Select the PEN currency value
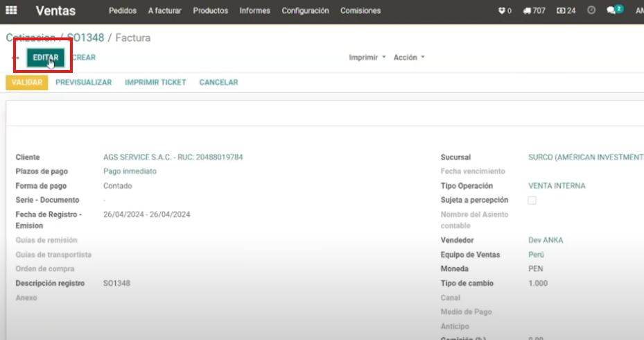Screen dimensions: 644x340 point(536,269)
